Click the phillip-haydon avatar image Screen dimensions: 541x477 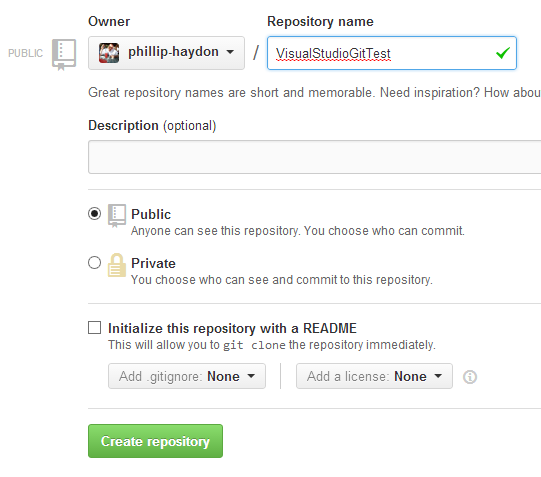[x=109, y=53]
